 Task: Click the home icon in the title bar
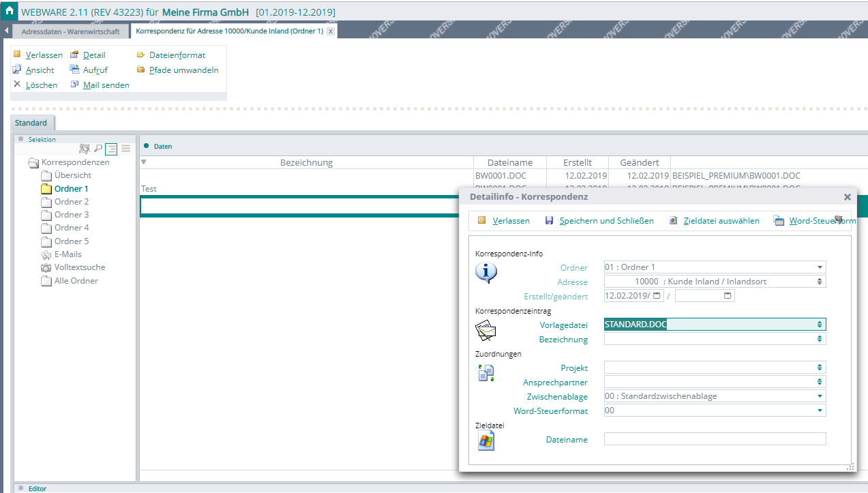click(x=9, y=12)
